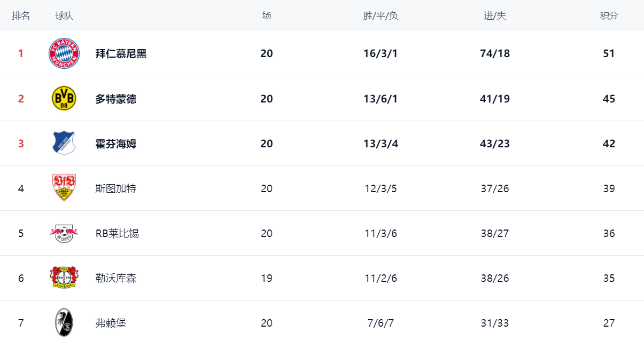Image resolution: width=644 pixels, height=340 pixels.
Task: Click the VfB Stuttgart crest
Action: (64, 188)
